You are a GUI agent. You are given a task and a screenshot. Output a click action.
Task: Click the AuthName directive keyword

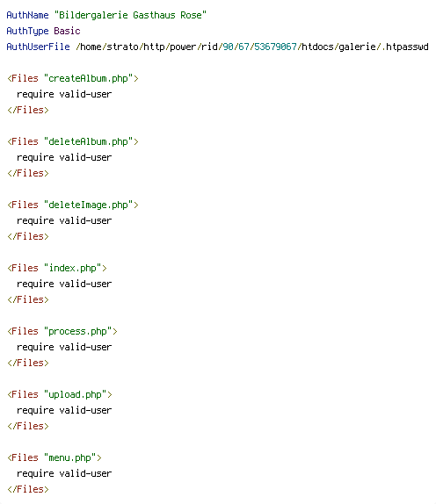[27, 15]
